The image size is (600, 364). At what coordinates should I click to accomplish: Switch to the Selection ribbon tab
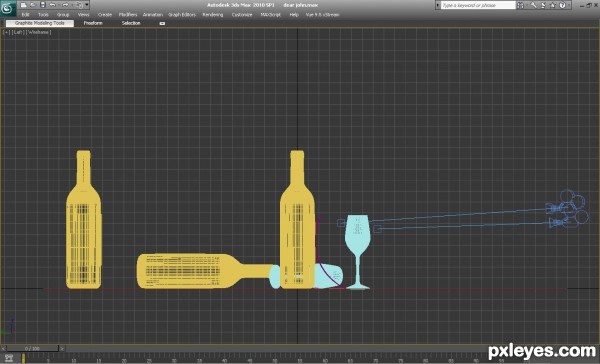[x=131, y=23]
